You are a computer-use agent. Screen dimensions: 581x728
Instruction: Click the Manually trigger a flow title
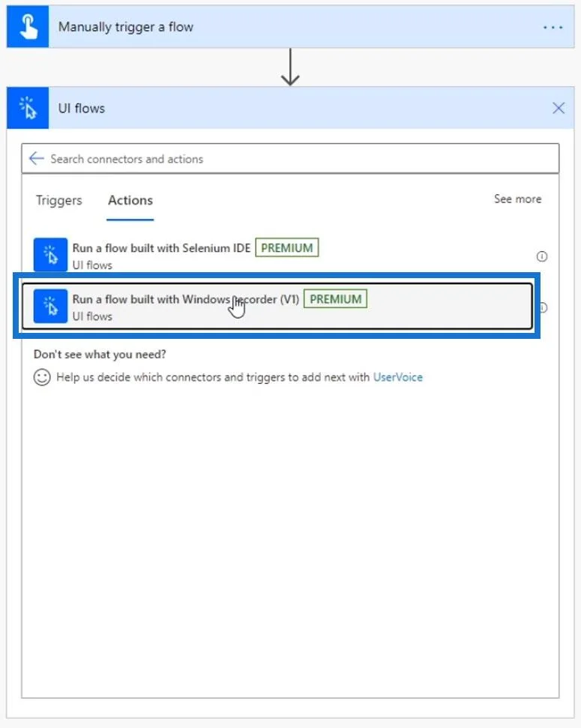click(125, 27)
